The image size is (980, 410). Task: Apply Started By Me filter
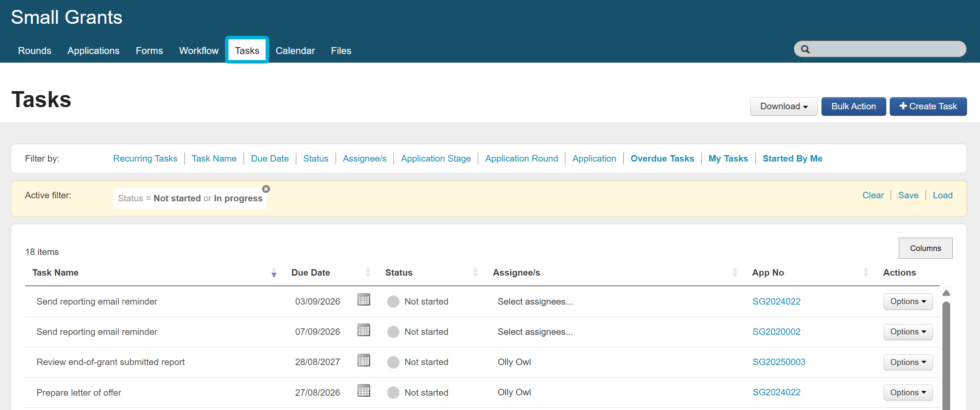[x=792, y=159]
